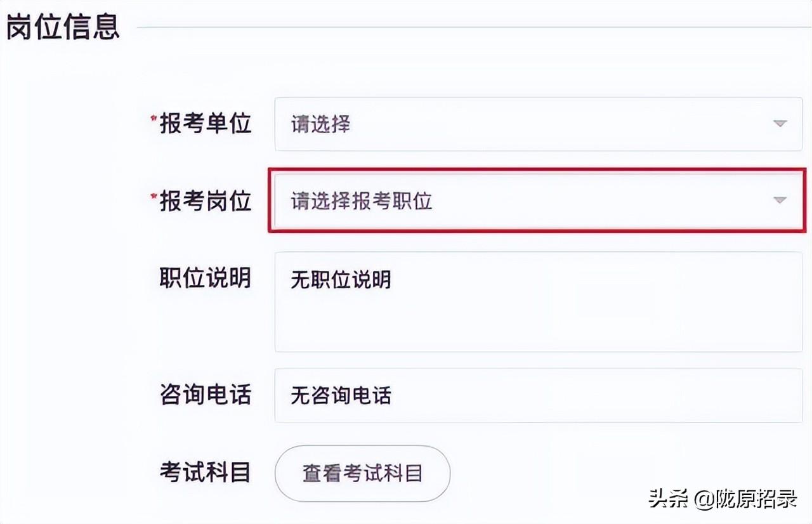Click the red asterisk beside 报考岗位
The width and height of the screenshot is (812, 524).
[x=153, y=197]
